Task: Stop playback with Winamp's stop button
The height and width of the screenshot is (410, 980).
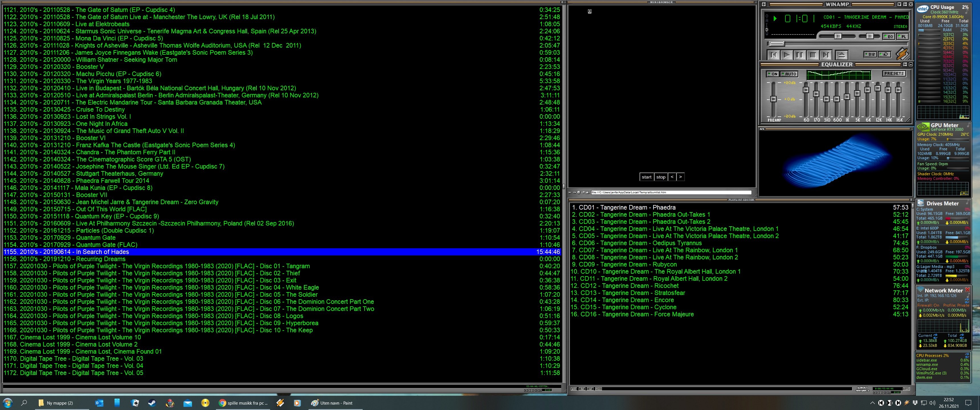Action: tap(812, 55)
